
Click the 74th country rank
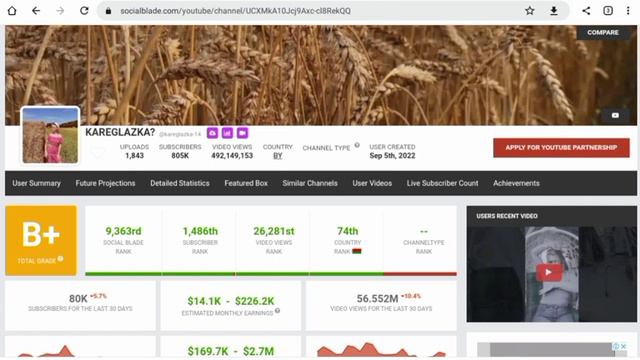pyautogui.click(x=347, y=231)
